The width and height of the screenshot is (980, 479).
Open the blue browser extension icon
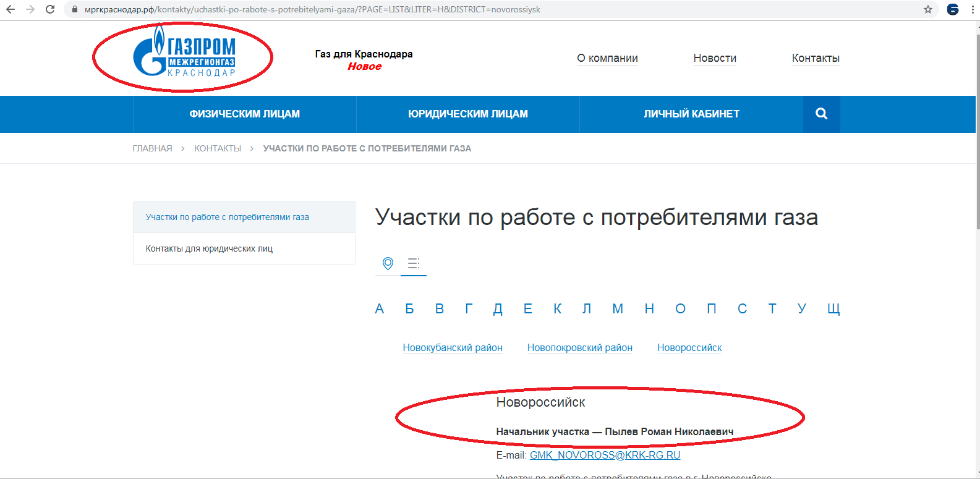(953, 9)
